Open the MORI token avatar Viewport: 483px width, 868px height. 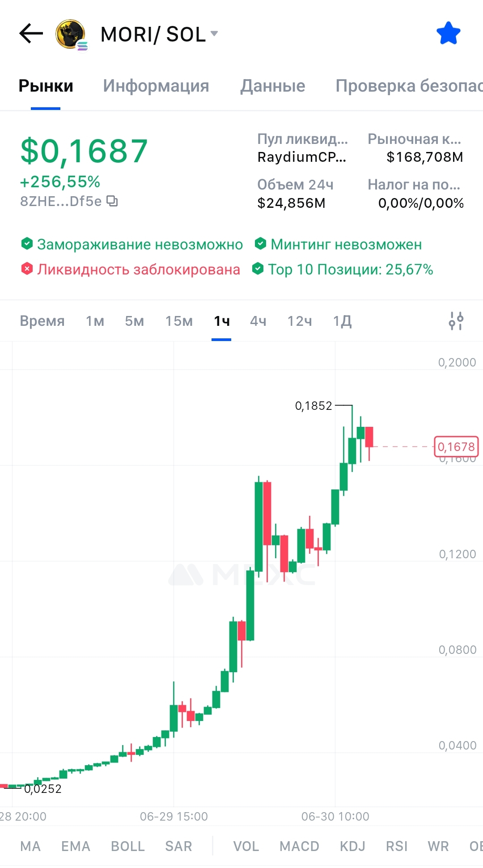tap(71, 34)
